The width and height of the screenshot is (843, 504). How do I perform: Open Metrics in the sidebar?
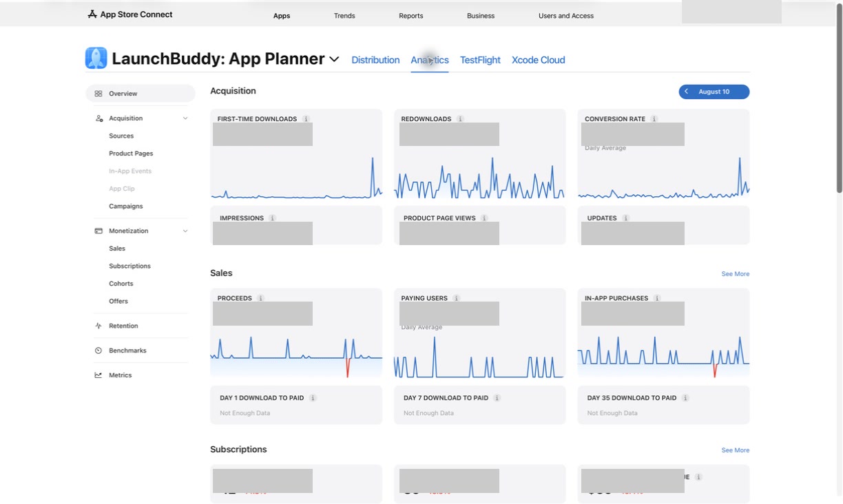click(120, 376)
